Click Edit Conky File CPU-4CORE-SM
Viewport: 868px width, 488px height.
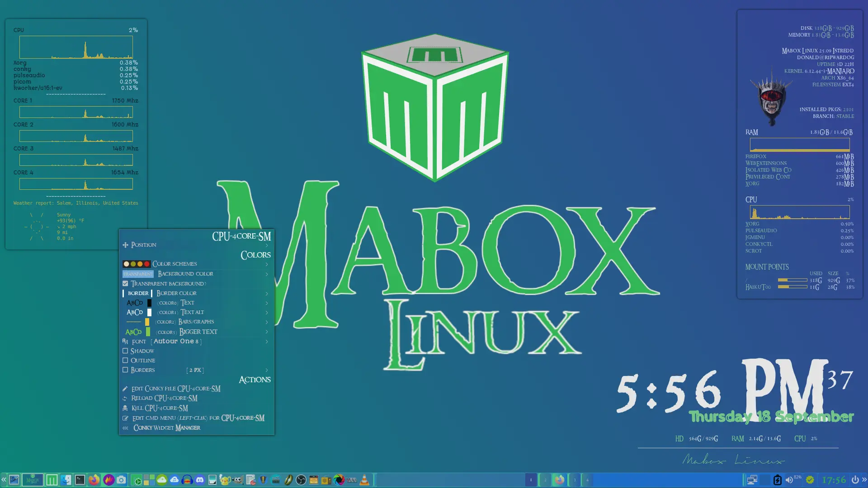[x=176, y=389]
